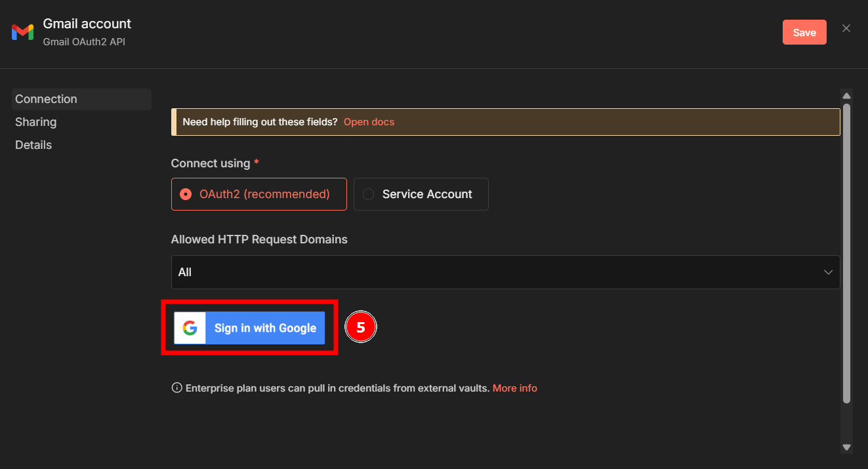Sign in with Google
This screenshot has height=469, width=868.
pyautogui.click(x=249, y=328)
